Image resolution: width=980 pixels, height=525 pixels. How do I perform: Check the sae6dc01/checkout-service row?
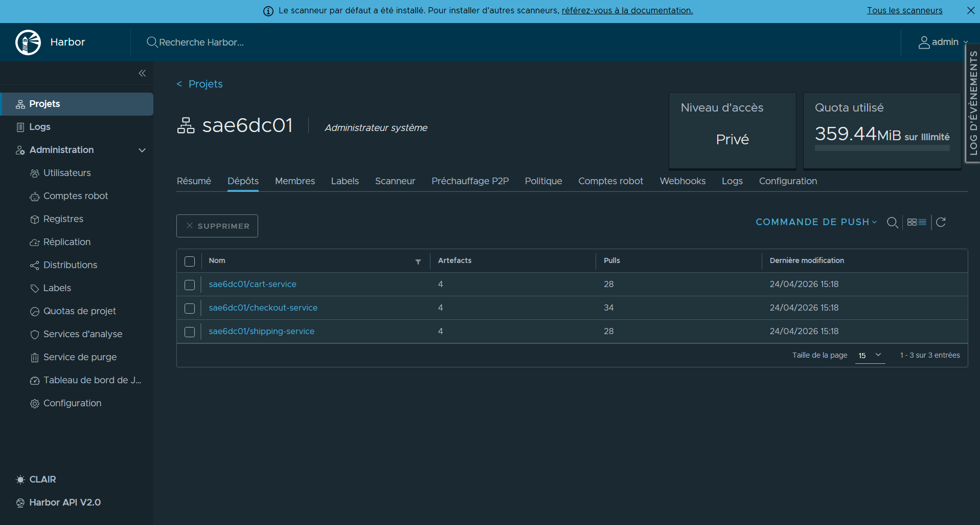(x=190, y=309)
